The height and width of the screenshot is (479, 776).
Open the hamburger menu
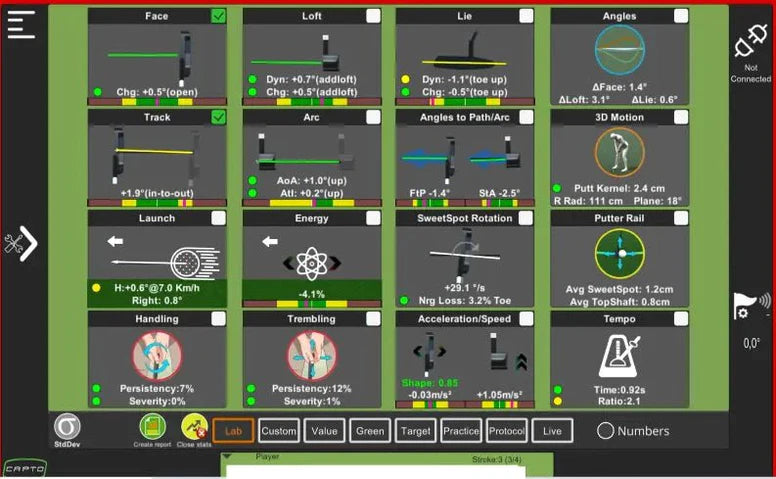(21, 25)
